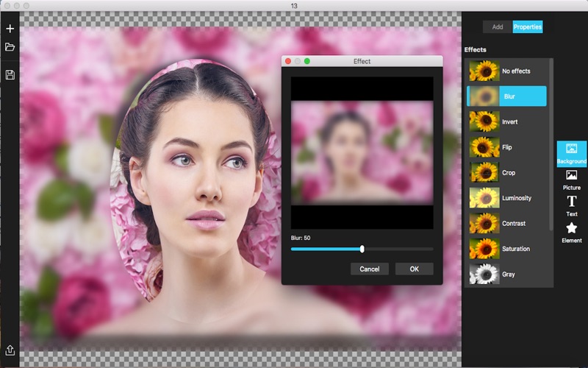Select the Picture tool icon
This screenshot has width=588, height=368.
(571, 180)
